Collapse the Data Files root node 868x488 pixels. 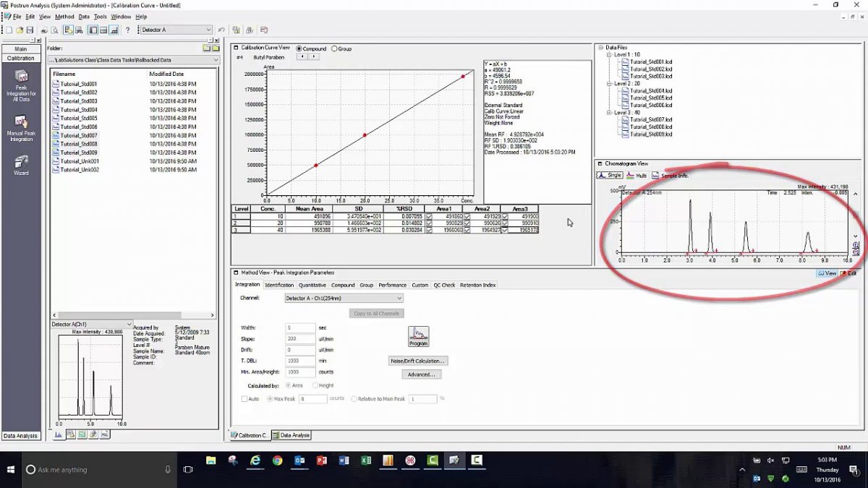[600, 48]
